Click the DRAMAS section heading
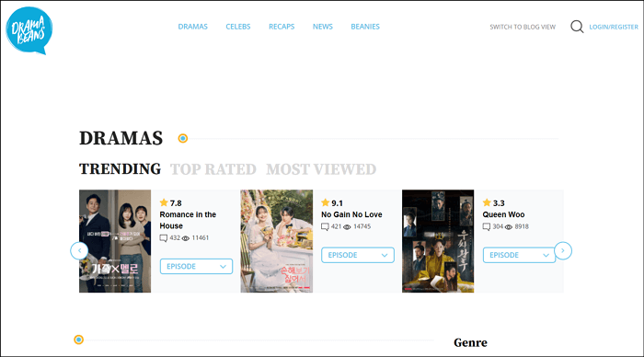 tap(121, 138)
